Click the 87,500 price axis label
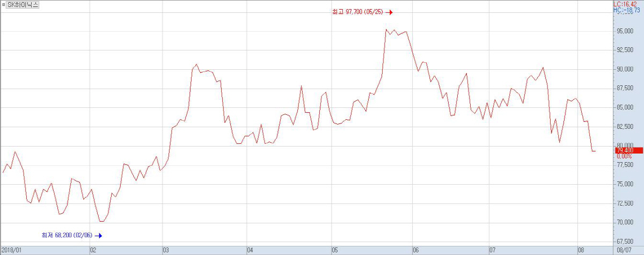The width and height of the screenshot is (644, 255). [625, 88]
